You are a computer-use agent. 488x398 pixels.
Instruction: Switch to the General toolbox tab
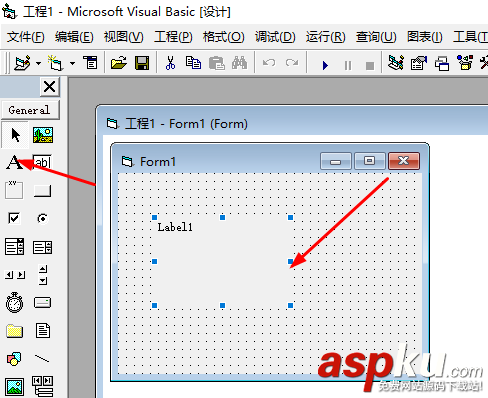coord(30,110)
